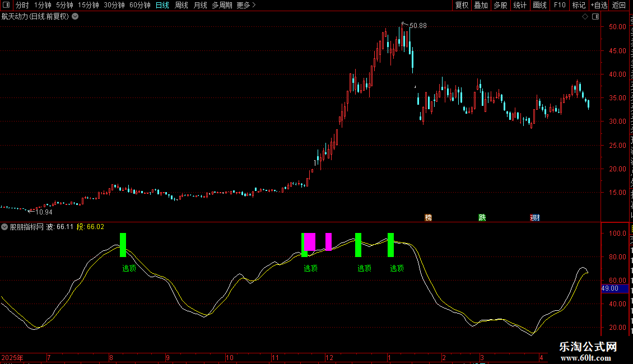This screenshot has width=633, height=364.
Task: Click the 20.00 indicator axis label
Action: 618,327
